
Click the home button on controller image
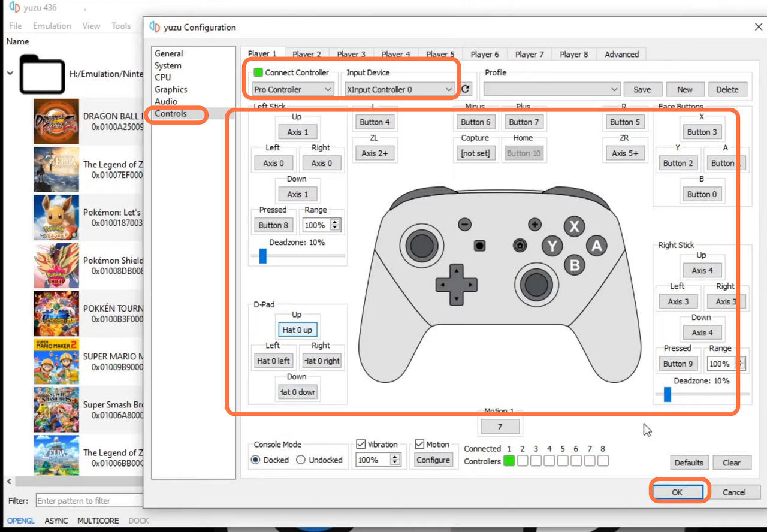coord(520,245)
